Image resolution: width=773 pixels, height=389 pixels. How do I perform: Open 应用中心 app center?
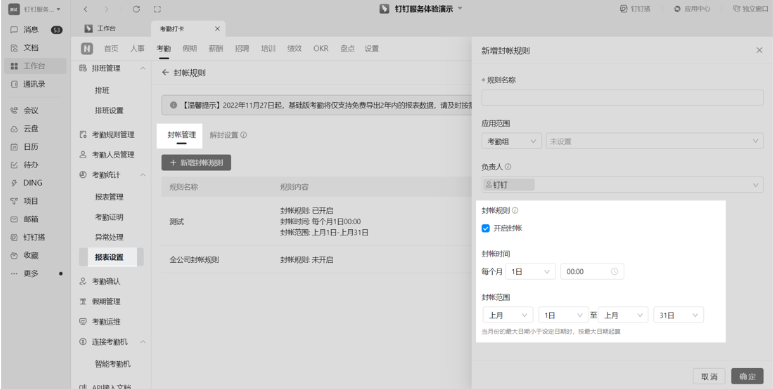(x=692, y=9)
